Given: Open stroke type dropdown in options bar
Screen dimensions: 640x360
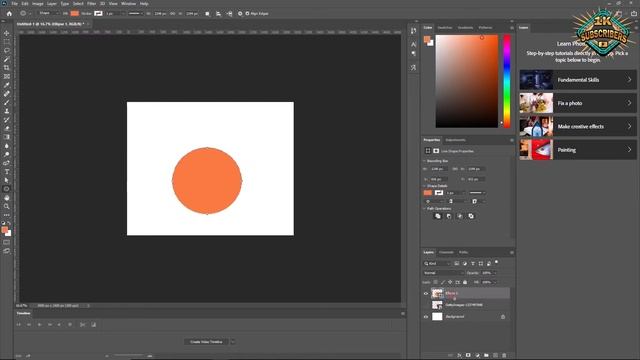Looking at the screenshot, I should [x=136, y=13].
